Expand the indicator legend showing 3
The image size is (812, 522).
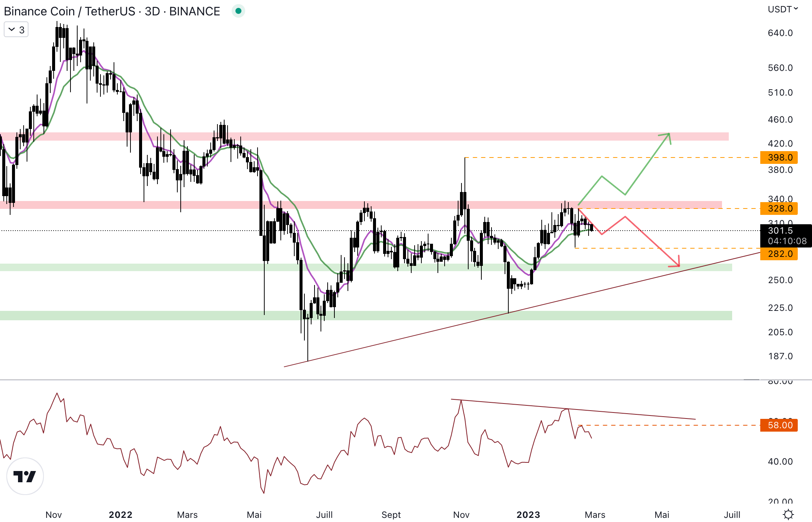point(16,30)
